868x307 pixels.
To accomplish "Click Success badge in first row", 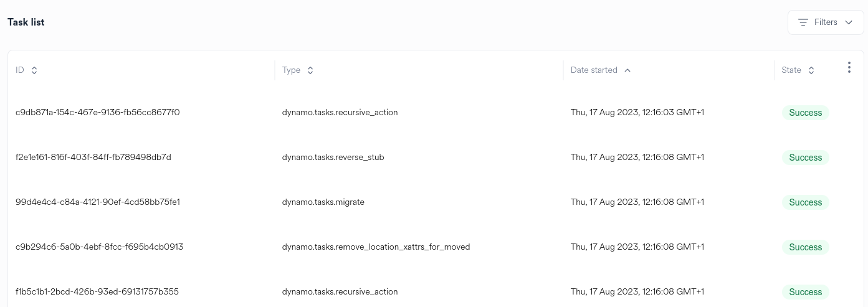I will pyautogui.click(x=805, y=113).
